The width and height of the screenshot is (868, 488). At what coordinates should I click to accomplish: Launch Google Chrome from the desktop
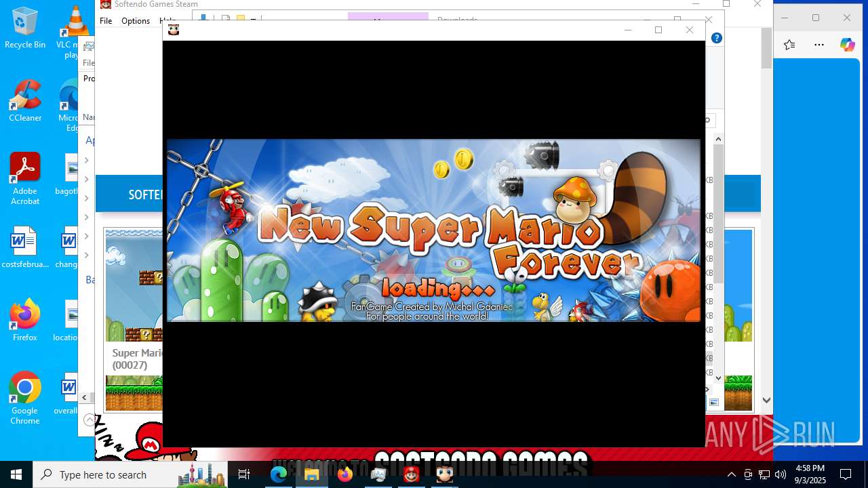25,399
